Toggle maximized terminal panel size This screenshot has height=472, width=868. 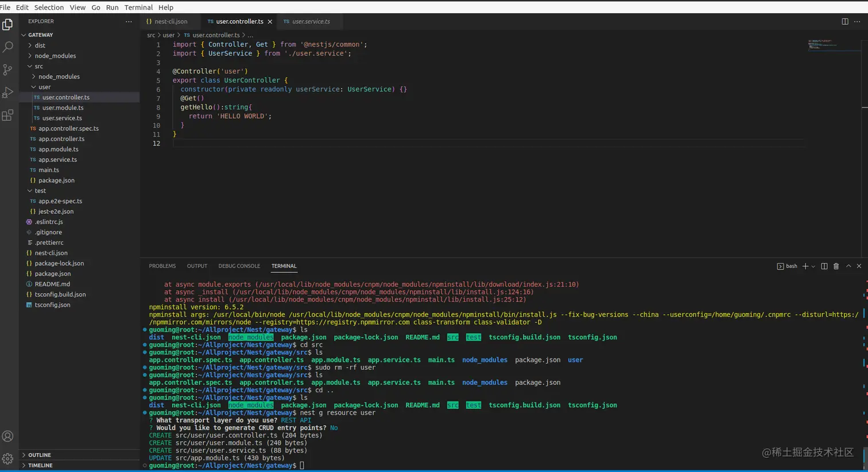848,266
